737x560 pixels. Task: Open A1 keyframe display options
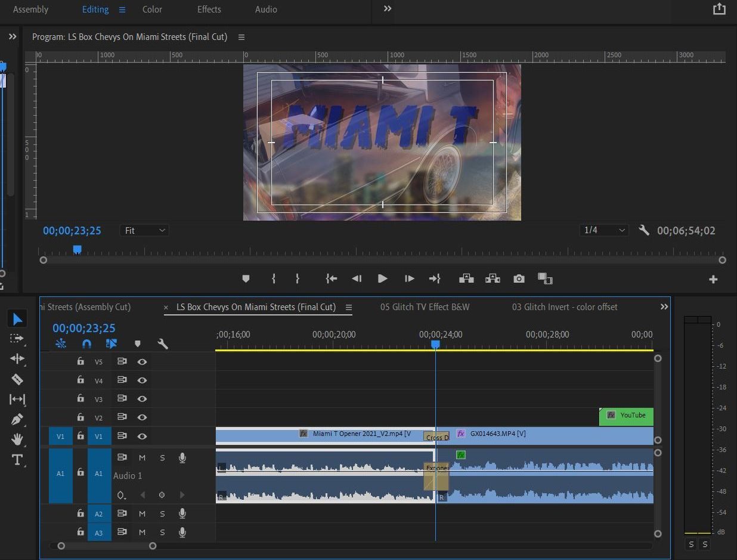coord(122,495)
